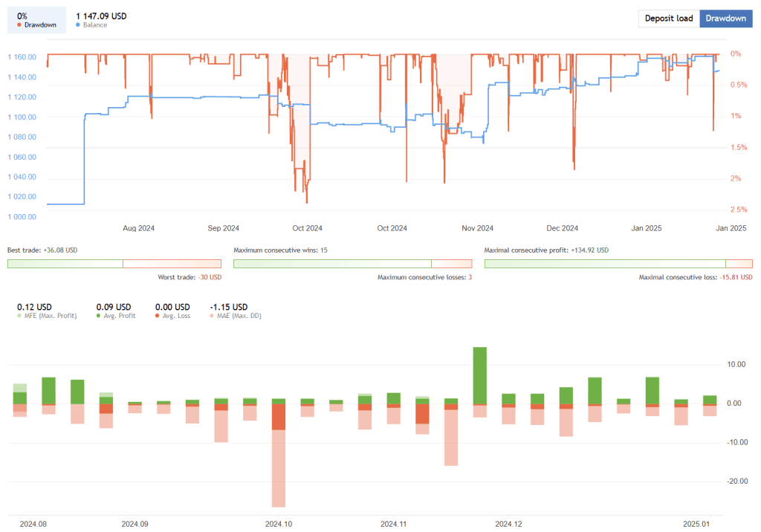Toggle the 0% Drawdown summary panel
The width and height of the screenshot is (761, 532).
tap(36, 18)
